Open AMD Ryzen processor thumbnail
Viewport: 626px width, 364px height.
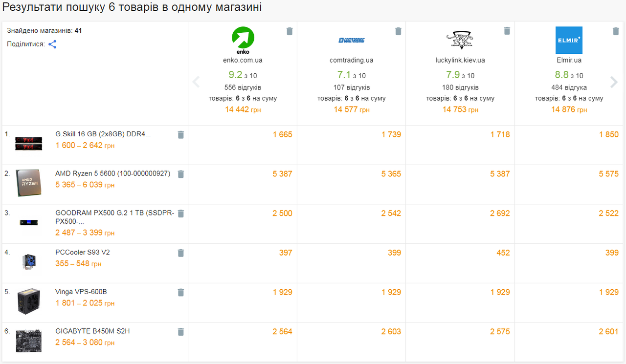click(x=28, y=183)
